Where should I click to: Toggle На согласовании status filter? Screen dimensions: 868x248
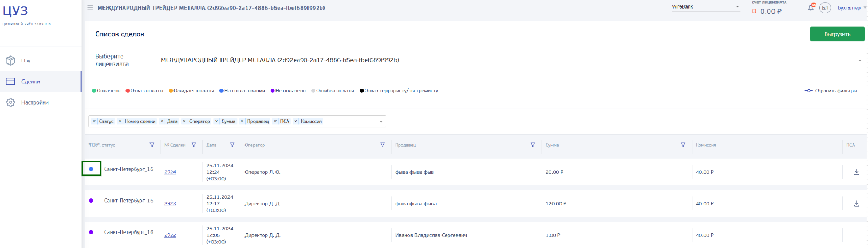click(242, 91)
